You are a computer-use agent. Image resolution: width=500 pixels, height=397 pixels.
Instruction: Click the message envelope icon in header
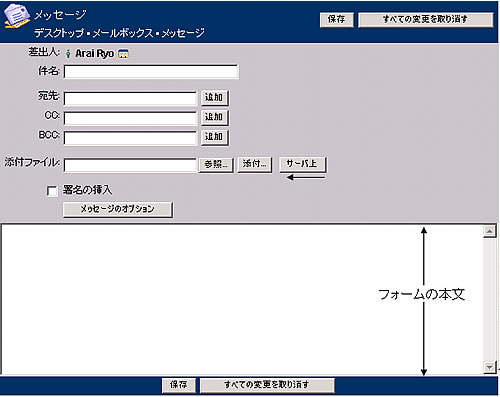pos(17,16)
